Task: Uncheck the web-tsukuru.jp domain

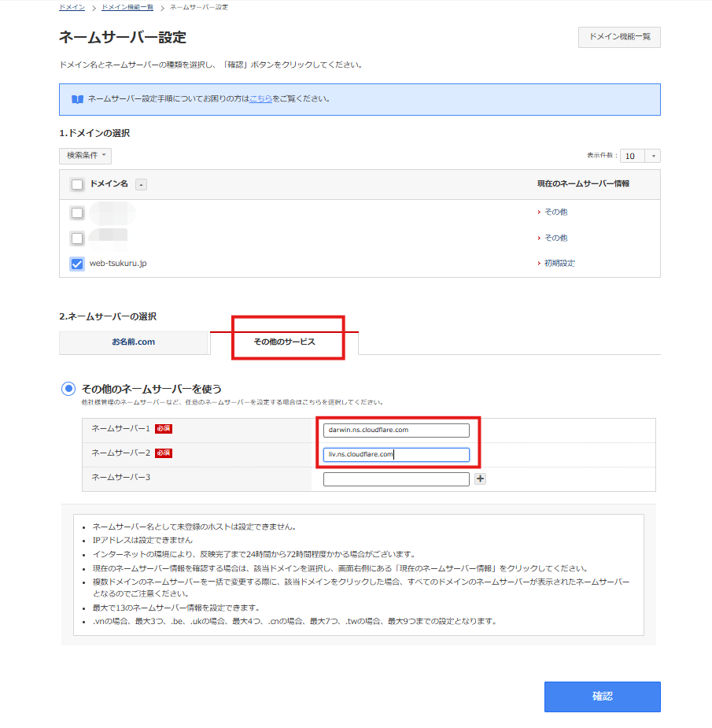Action: pos(76,264)
